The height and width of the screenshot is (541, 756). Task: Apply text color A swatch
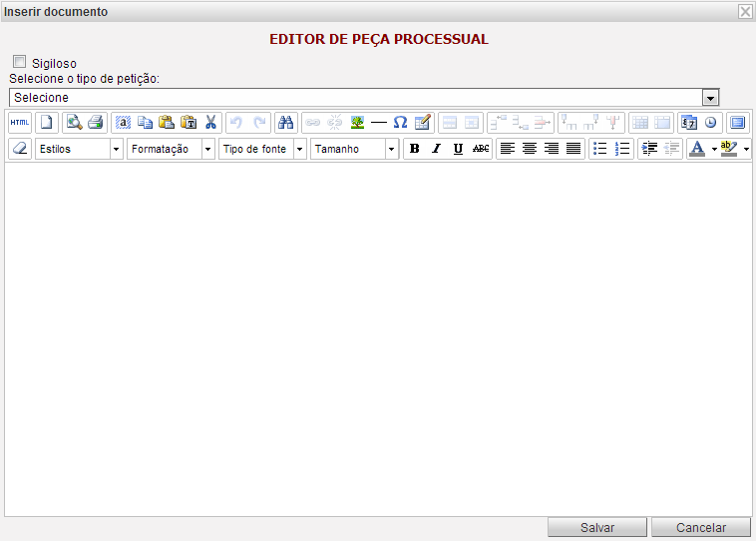697,149
